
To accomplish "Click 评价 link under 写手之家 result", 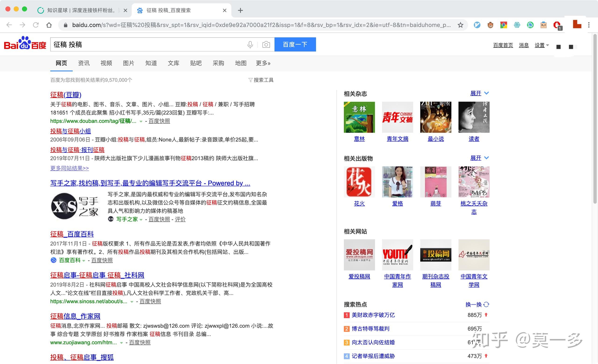I will coord(180,219).
